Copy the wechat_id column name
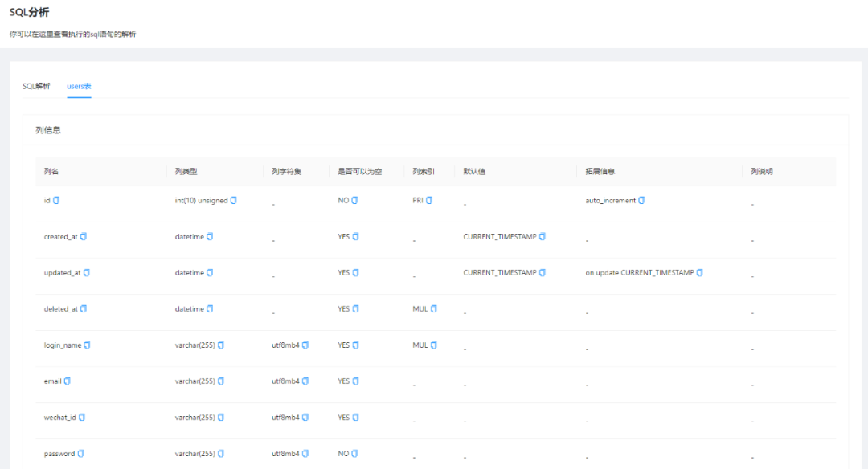This screenshot has height=469, width=868. [82, 418]
